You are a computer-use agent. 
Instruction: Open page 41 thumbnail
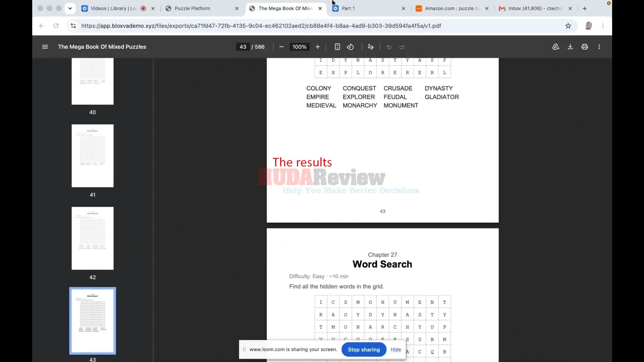pos(93,156)
